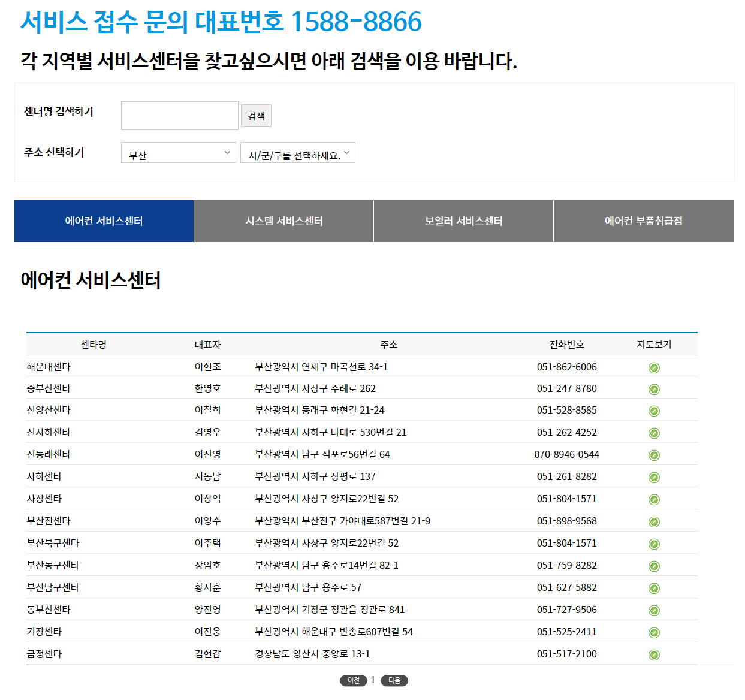Screen dimensions: 745x700
Task: Open the map view for 중부산센타
Action: point(654,388)
